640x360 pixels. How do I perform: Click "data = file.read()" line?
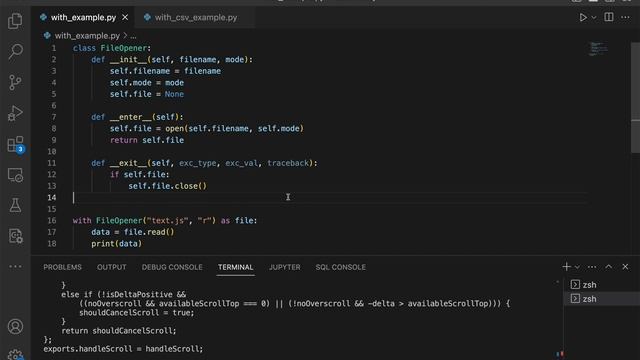coord(133,232)
